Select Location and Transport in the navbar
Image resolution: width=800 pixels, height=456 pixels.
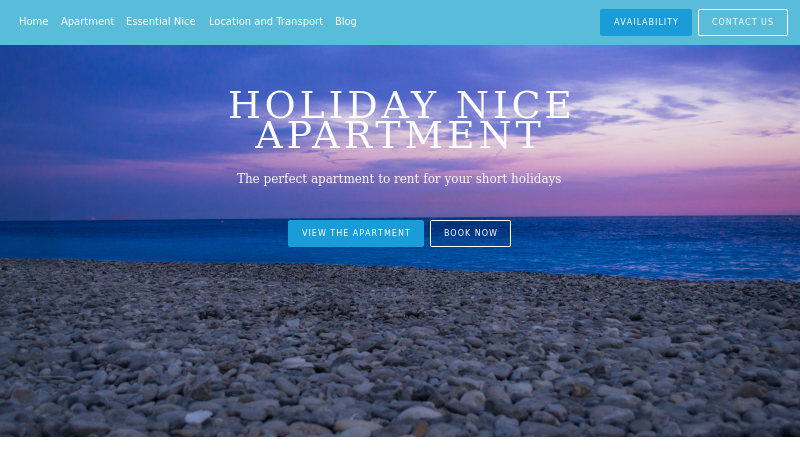point(266,21)
